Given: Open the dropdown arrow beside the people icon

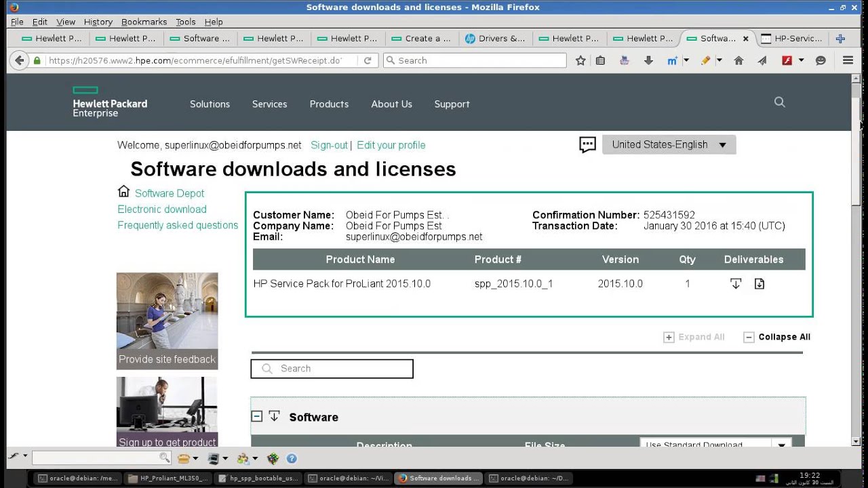Looking at the screenshot, I should (255, 459).
